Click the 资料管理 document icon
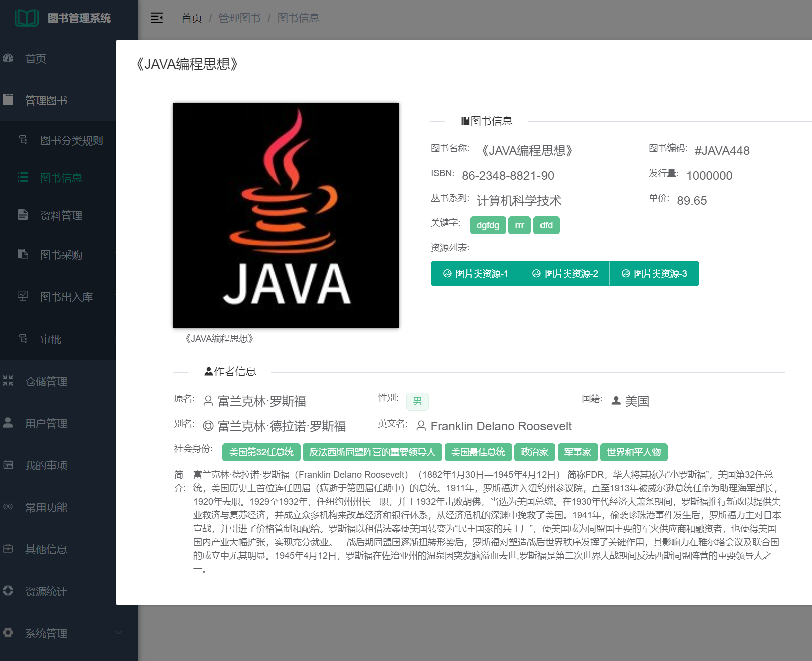The height and width of the screenshot is (661, 812). tap(23, 215)
